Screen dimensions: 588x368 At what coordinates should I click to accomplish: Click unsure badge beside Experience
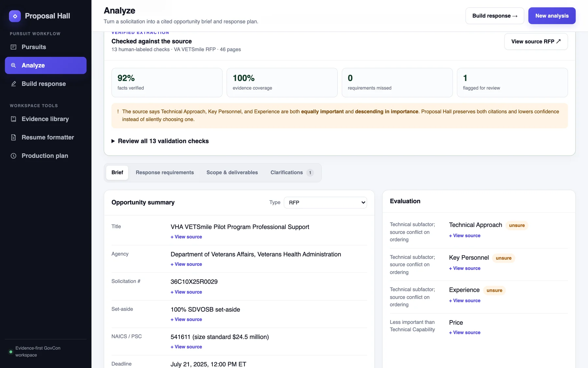pos(494,290)
